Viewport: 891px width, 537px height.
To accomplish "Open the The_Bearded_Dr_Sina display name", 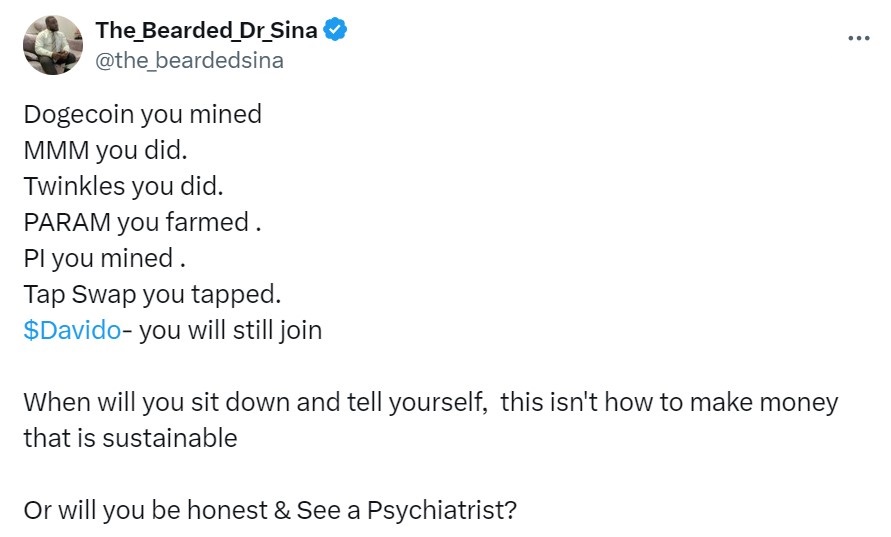I will [206, 30].
